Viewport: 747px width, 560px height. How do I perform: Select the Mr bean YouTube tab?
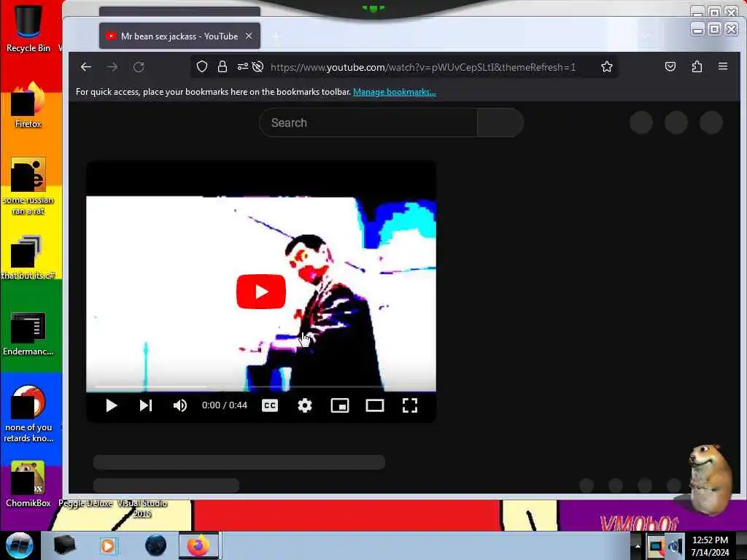[179, 36]
